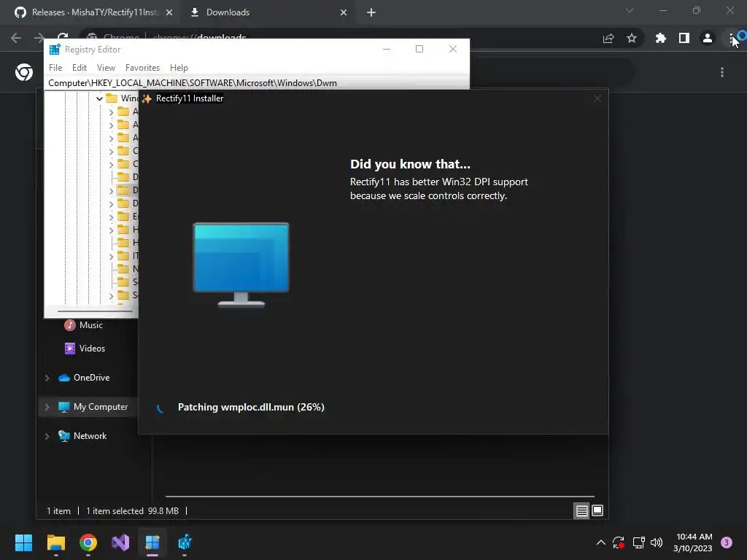Open a new Chrome tab with plus button
This screenshot has height=560, width=747.
(x=371, y=12)
